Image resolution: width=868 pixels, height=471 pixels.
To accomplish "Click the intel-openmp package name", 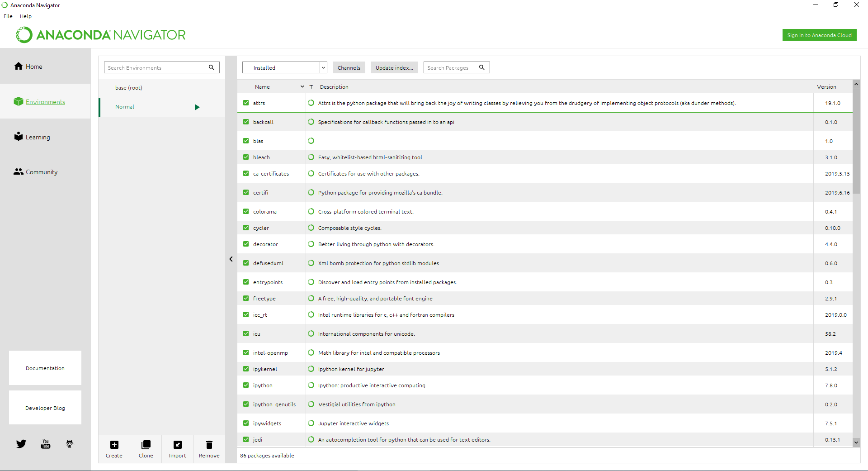I will click(x=270, y=353).
